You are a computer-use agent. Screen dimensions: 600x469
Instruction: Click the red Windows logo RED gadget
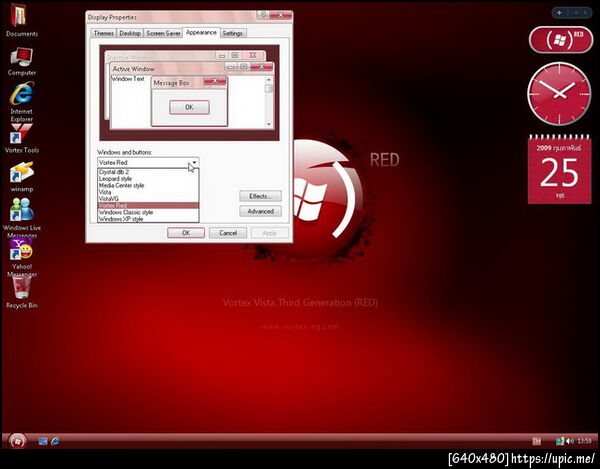pos(561,40)
